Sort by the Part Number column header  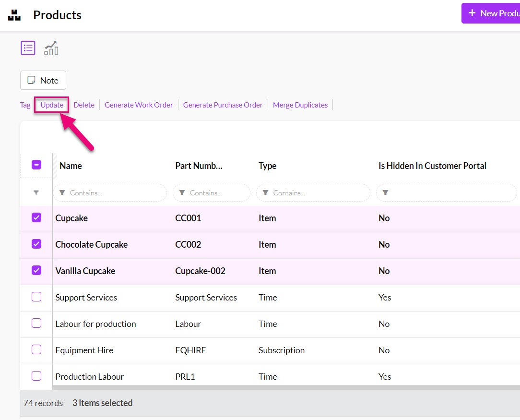(199, 166)
